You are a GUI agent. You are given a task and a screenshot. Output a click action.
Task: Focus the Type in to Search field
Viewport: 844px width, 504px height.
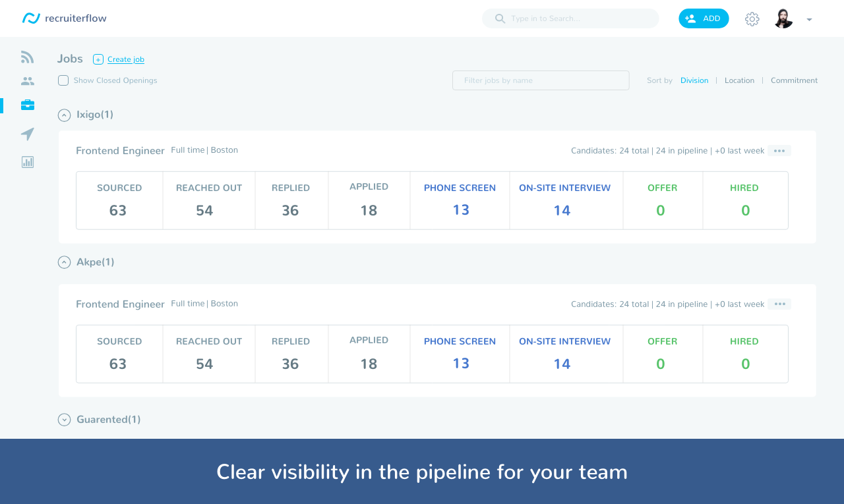(570, 18)
